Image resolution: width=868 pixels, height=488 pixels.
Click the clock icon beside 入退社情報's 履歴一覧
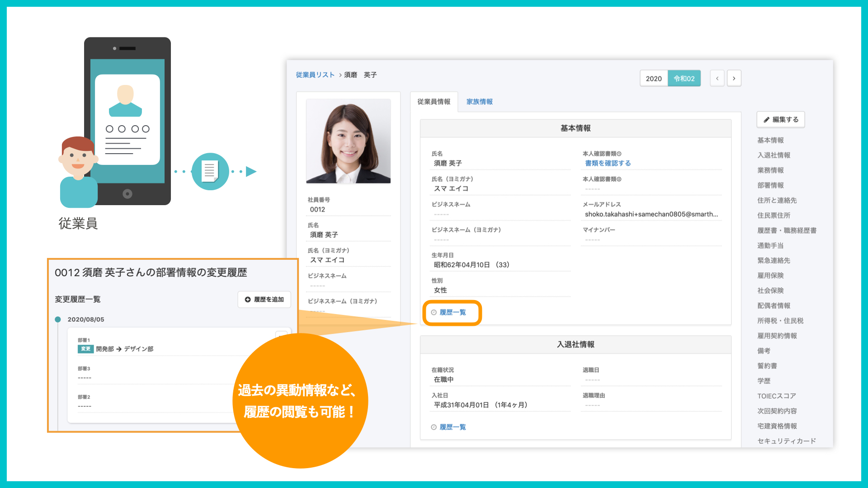click(x=434, y=427)
